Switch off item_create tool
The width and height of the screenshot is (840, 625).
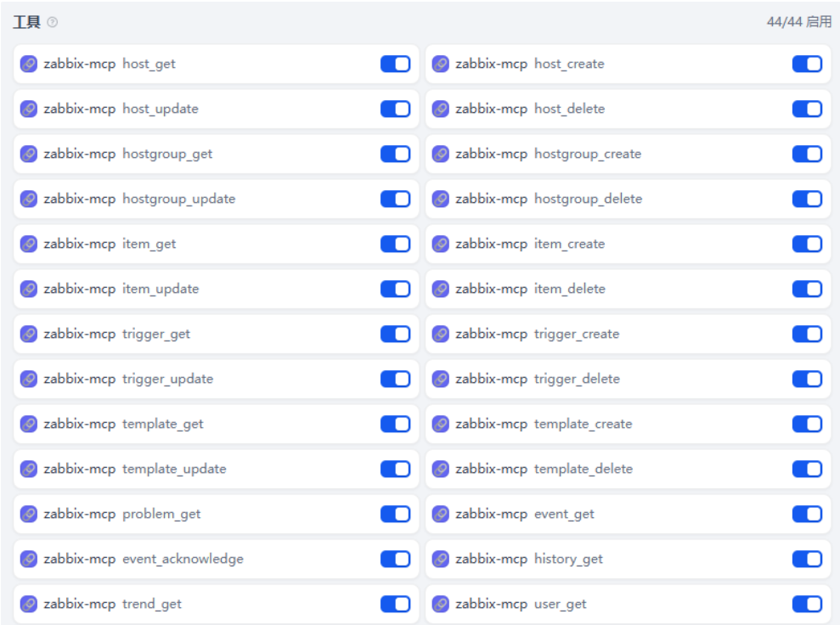pyautogui.click(x=808, y=244)
